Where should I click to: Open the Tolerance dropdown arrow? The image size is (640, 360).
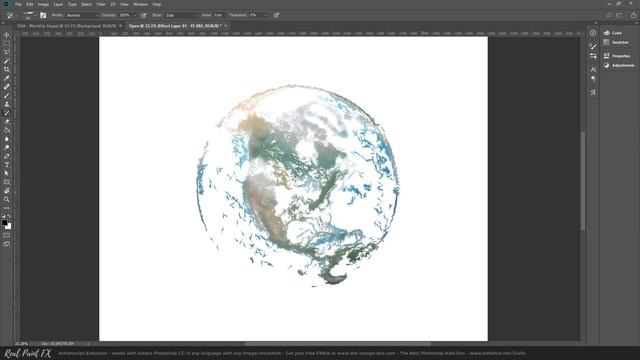point(265,15)
